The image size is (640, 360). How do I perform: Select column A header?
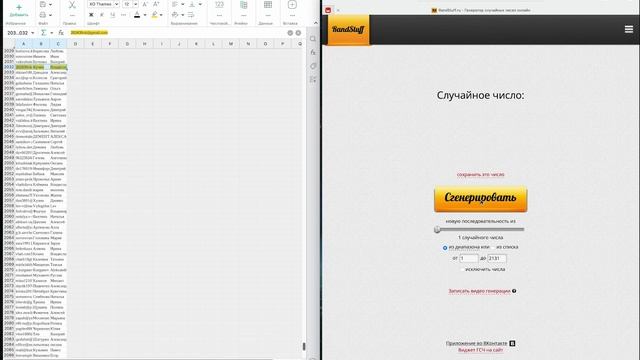(24, 44)
